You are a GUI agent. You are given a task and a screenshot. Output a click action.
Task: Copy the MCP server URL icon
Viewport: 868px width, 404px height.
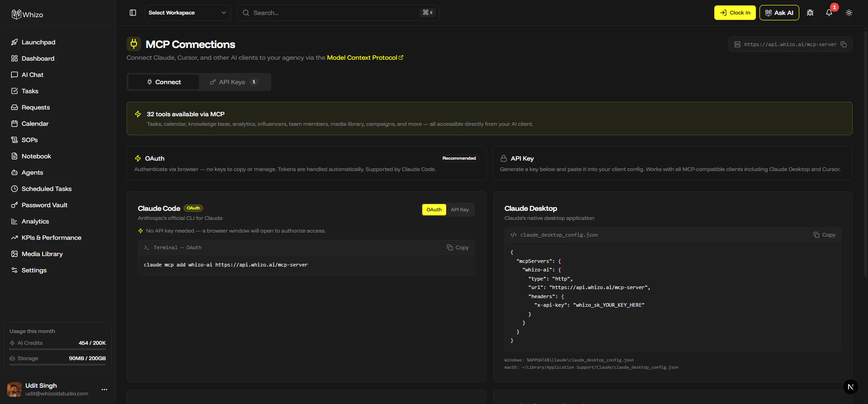[844, 44]
